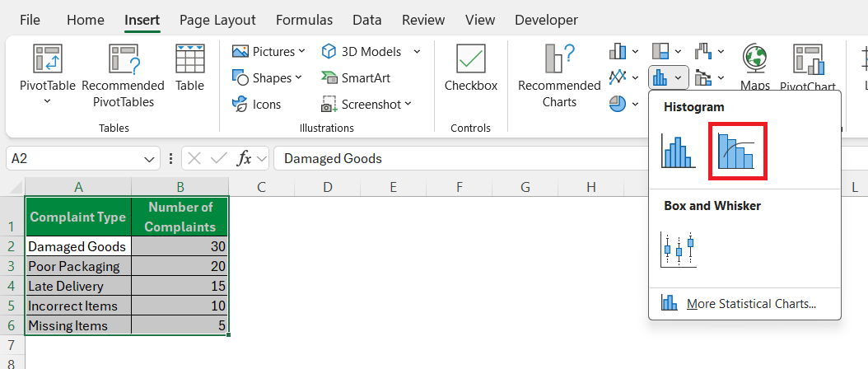The image size is (868, 369).
Task: Select the Damaged Goods cell
Action: click(78, 246)
